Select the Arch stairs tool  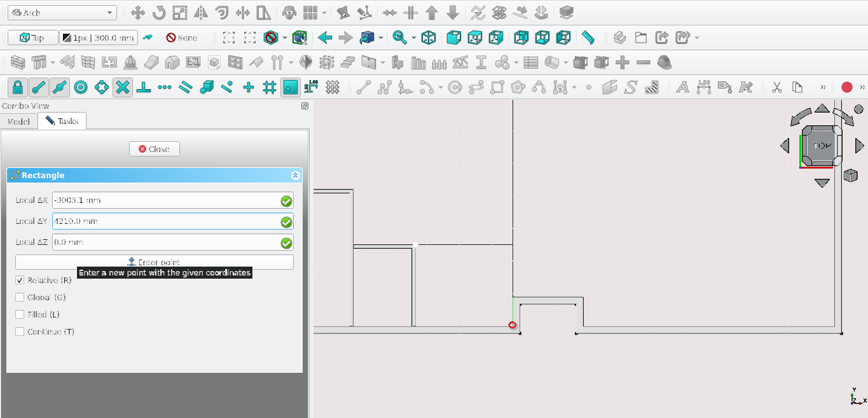tap(347, 62)
